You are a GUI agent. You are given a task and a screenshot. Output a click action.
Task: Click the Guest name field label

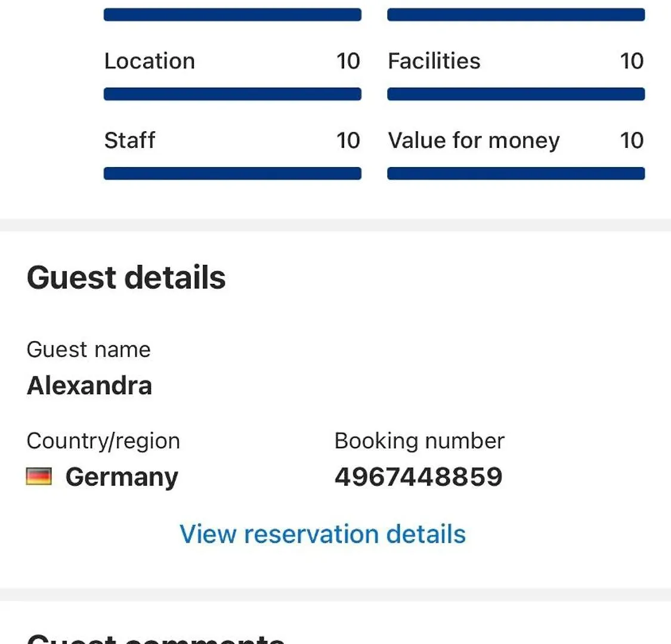pyautogui.click(x=89, y=349)
